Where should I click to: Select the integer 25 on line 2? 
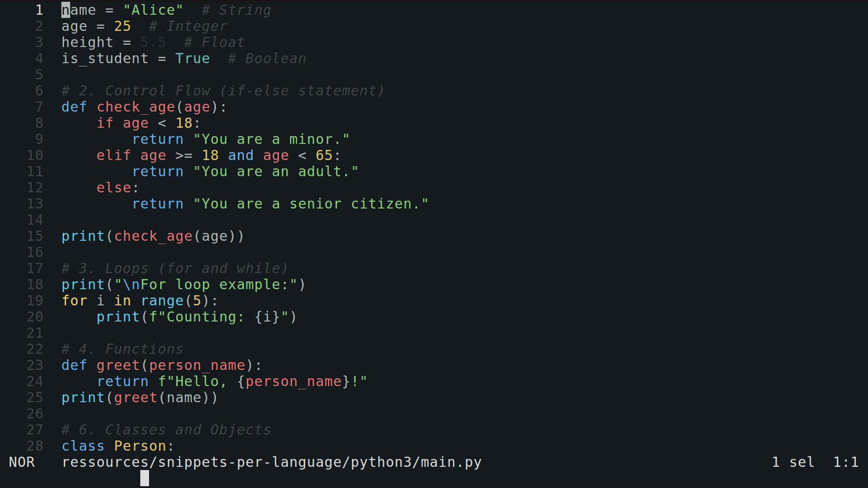pos(123,26)
